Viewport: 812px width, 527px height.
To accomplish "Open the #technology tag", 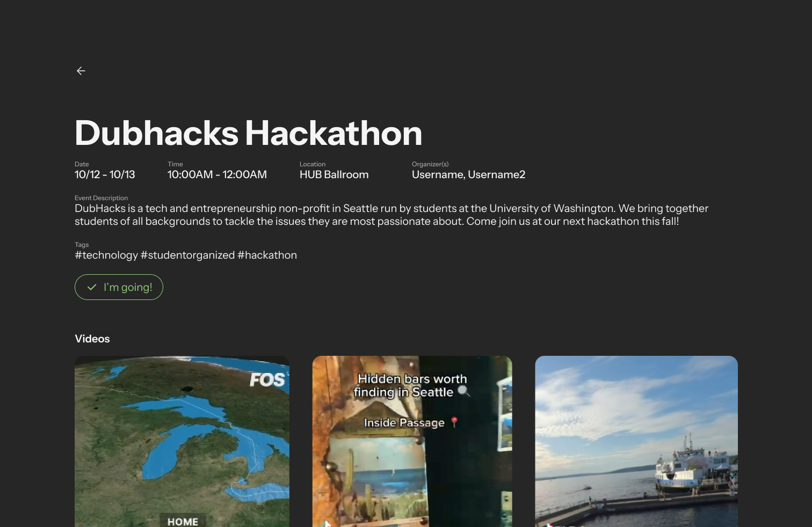I will tap(106, 255).
